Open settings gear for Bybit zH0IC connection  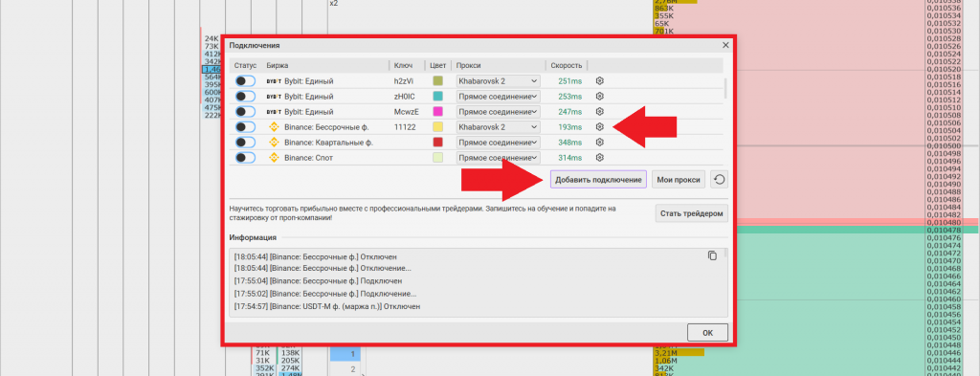599,97
